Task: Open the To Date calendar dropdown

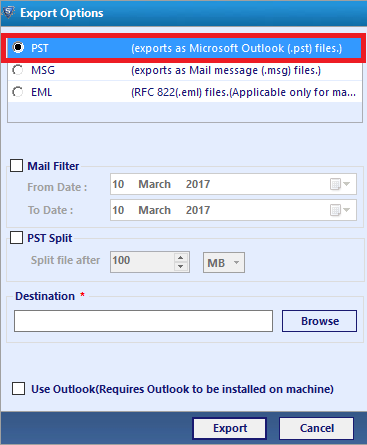Action: point(340,210)
